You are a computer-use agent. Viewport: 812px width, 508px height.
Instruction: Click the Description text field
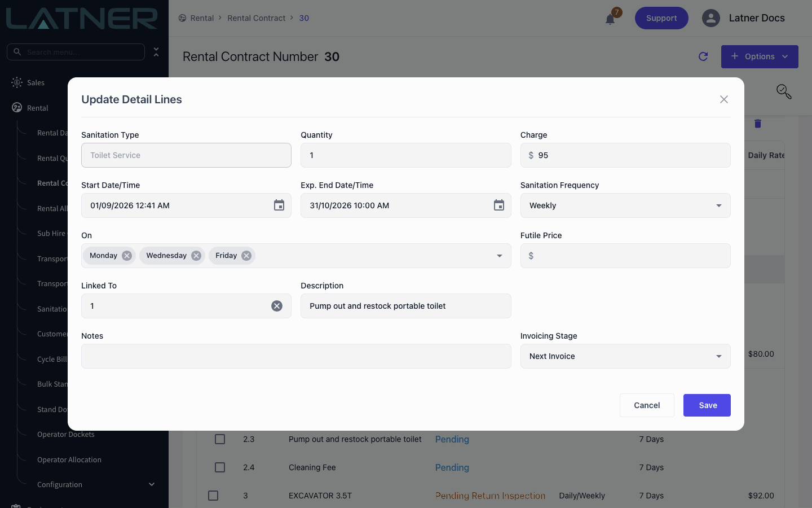click(x=406, y=306)
